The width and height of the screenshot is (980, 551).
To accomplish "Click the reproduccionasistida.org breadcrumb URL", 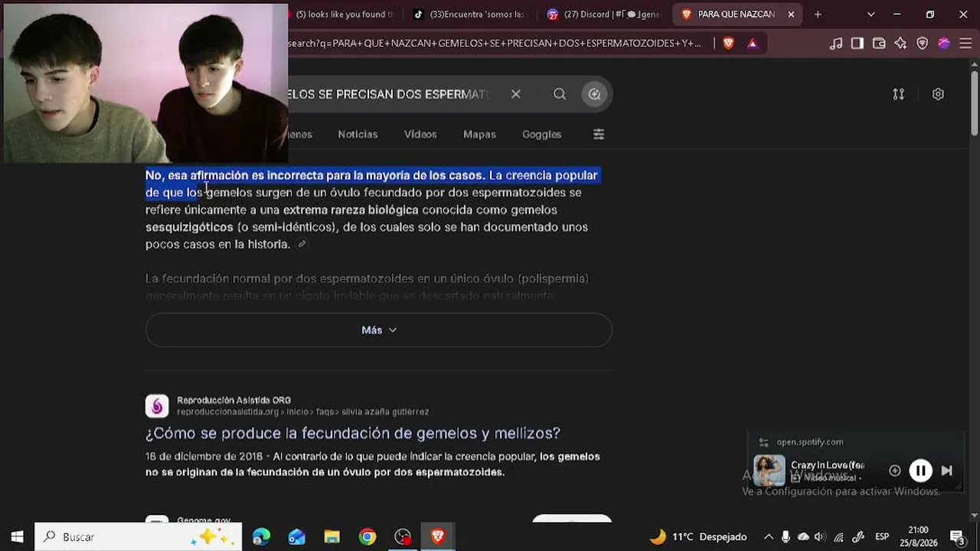I will tap(303, 412).
